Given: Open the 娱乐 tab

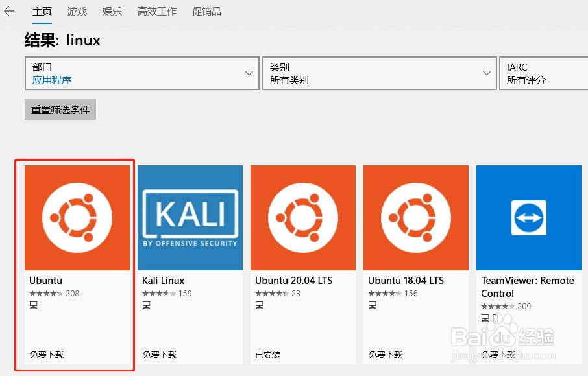Looking at the screenshot, I should (x=112, y=12).
